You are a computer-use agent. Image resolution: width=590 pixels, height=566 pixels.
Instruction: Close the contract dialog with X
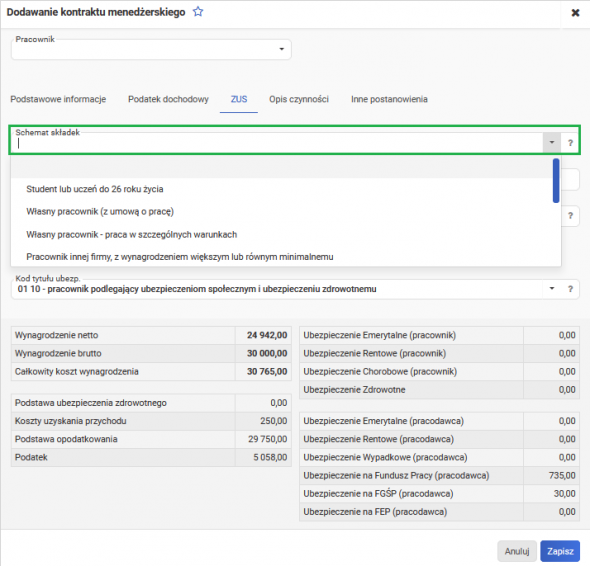(575, 13)
